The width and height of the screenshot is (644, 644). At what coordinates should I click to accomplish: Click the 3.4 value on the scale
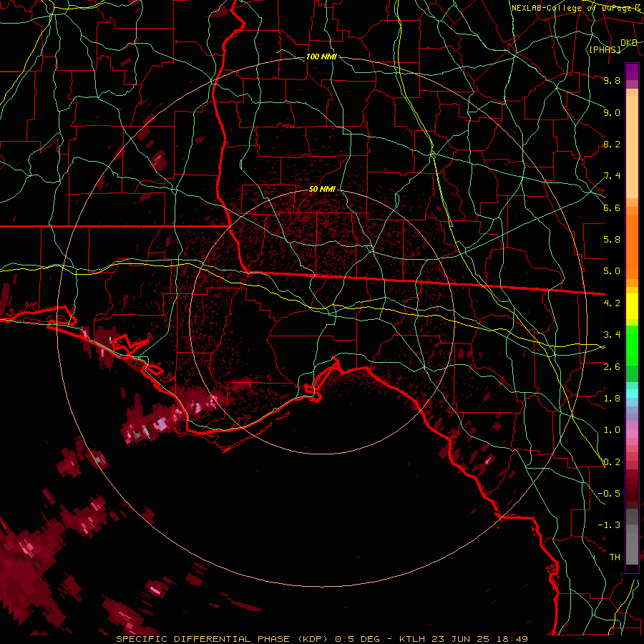(612, 335)
